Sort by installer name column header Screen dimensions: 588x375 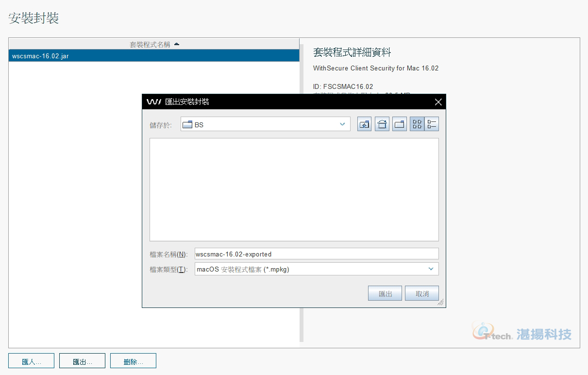click(154, 44)
